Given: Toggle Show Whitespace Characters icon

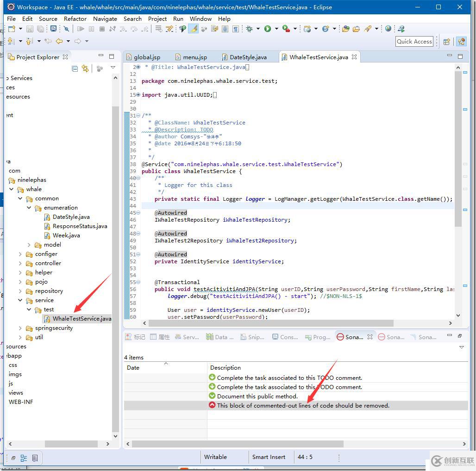Looking at the screenshot, I should click(x=236, y=29).
